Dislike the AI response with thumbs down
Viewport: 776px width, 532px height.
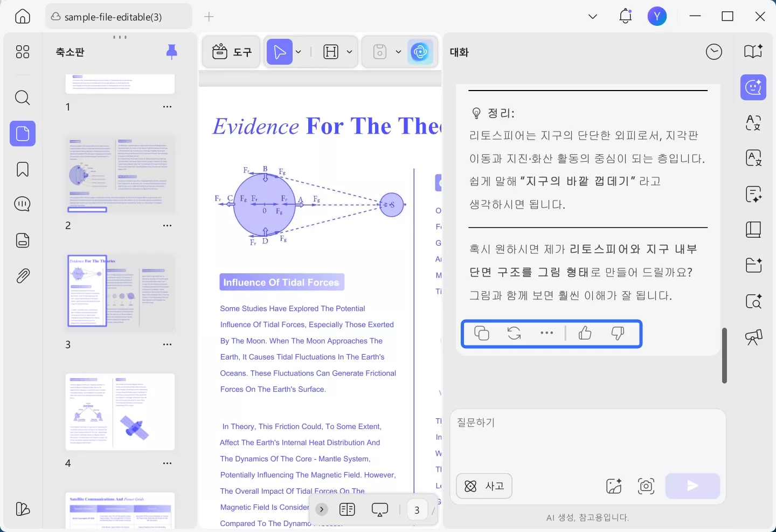618,334
